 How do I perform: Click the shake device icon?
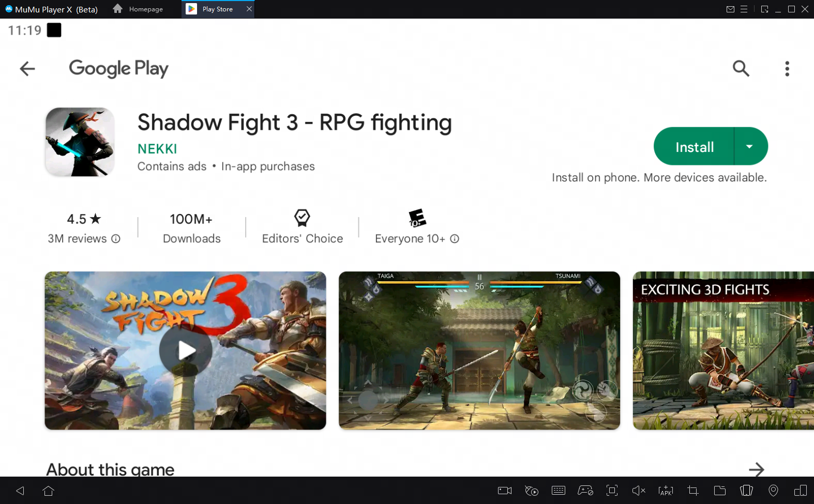(x=746, y=491)
